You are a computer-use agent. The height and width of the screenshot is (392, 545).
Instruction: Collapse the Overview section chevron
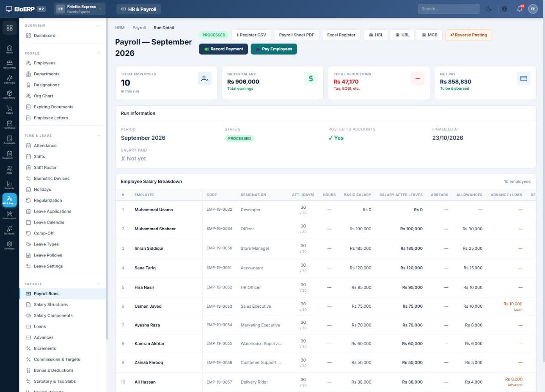[99, 25]
